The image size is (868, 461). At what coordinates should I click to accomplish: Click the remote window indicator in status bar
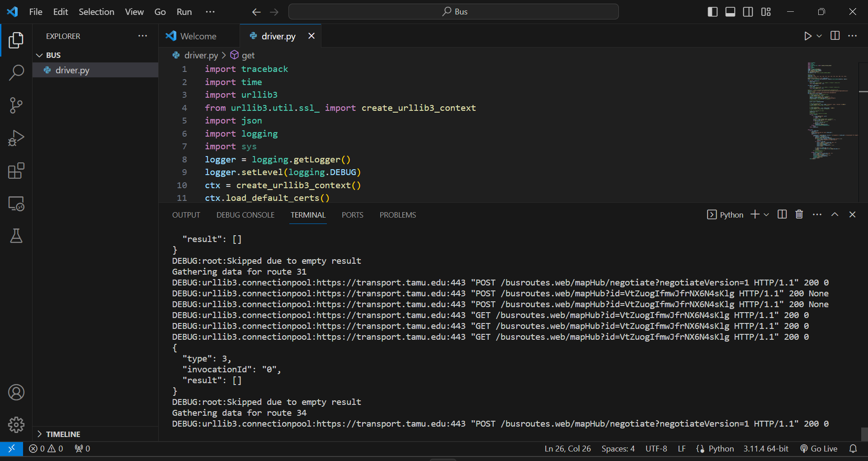coord(12,448)
